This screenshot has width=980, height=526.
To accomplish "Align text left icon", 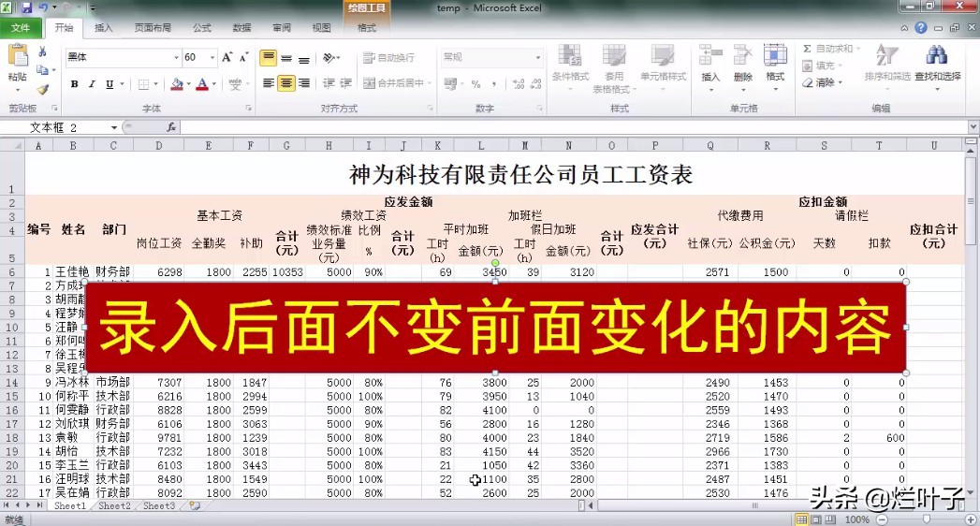I will click(269, 83).
